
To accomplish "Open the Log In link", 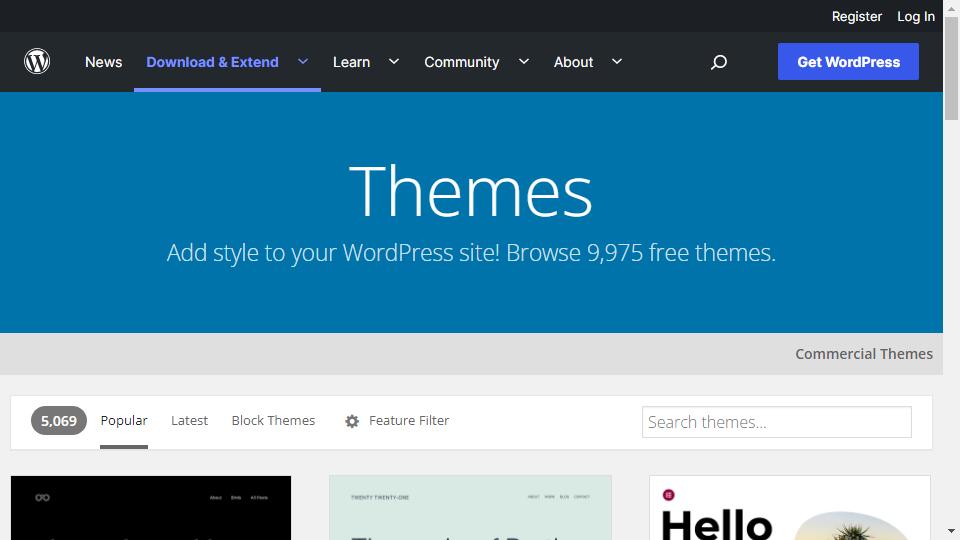I will (x=915, y=17).
